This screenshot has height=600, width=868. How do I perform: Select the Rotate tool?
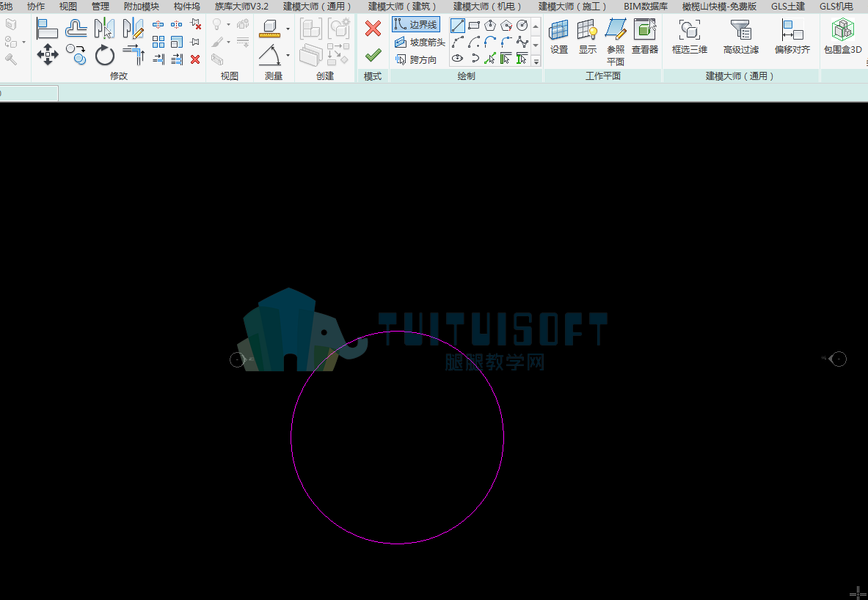point(104,55)
